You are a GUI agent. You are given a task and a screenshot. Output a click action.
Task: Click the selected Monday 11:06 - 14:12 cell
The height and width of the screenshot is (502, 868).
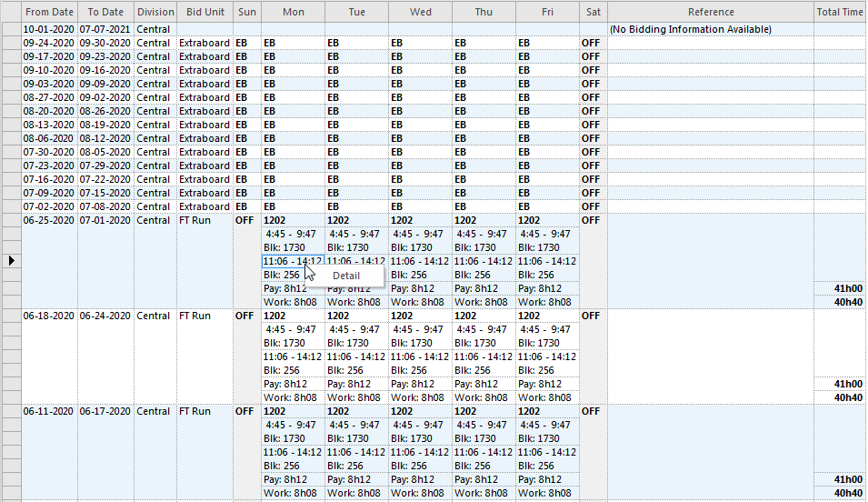[x=293, y=261]
